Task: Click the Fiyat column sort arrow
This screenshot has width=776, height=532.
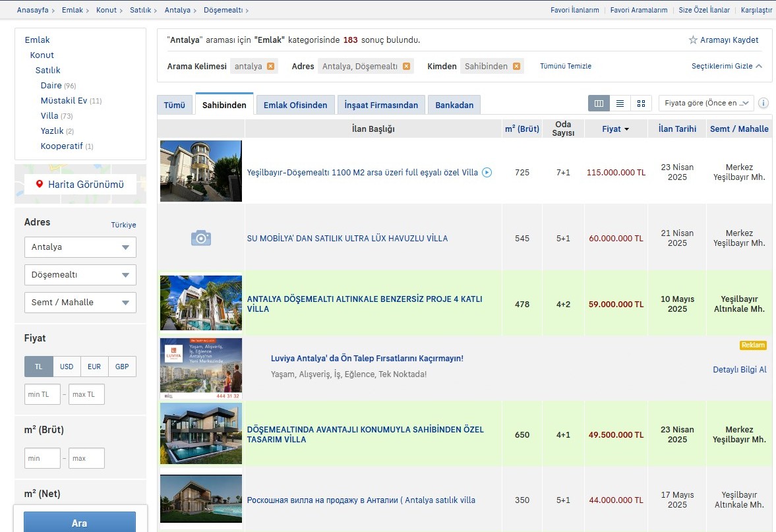Action: (626, 129)
